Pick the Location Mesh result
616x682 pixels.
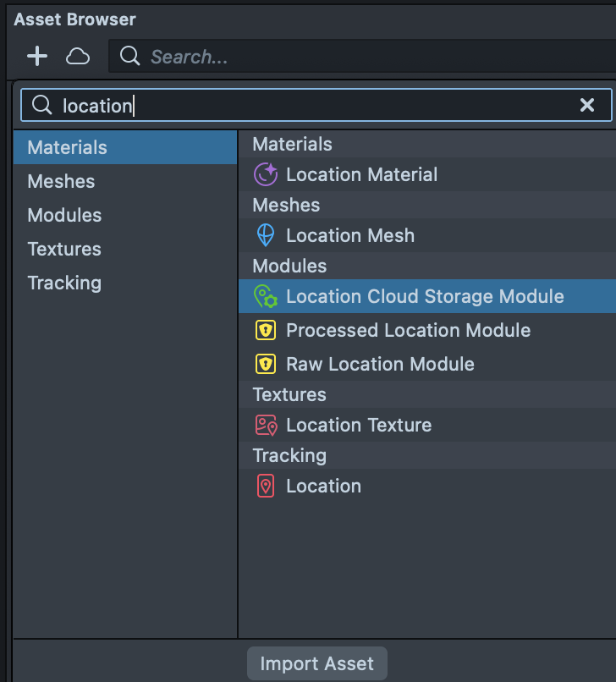350,236
